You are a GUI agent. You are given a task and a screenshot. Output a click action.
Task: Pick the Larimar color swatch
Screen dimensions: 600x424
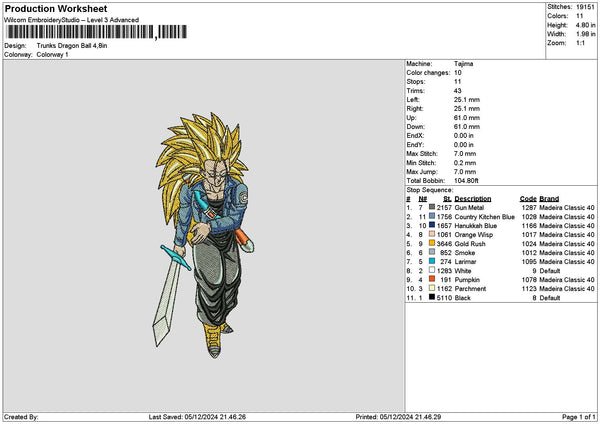(432, 261)
